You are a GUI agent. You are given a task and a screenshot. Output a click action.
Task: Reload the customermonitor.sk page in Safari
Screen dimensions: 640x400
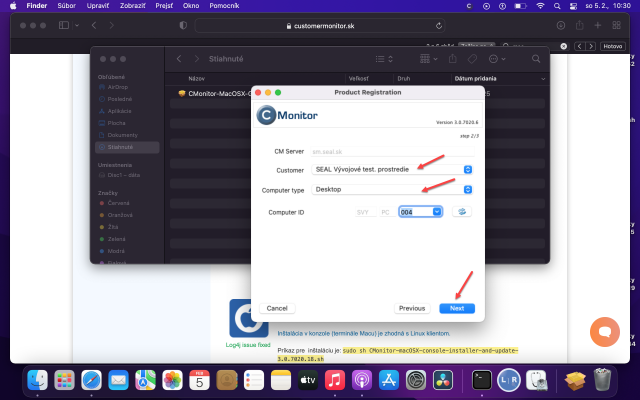pos(439,26)
